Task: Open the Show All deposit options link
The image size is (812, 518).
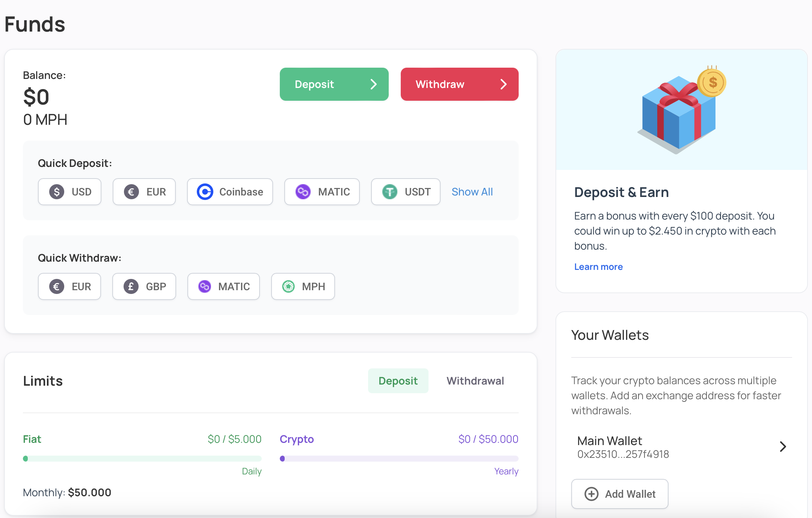Action: [x=472, y=192]
